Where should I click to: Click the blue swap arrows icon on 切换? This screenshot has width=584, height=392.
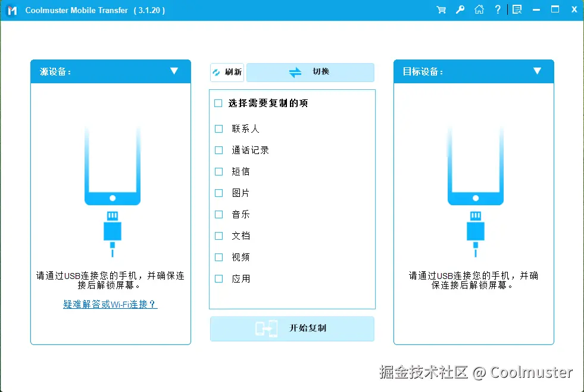pos(296,72)
